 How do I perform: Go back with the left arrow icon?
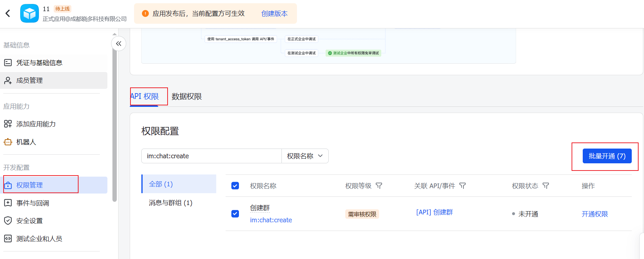click(x=8, y=14)
